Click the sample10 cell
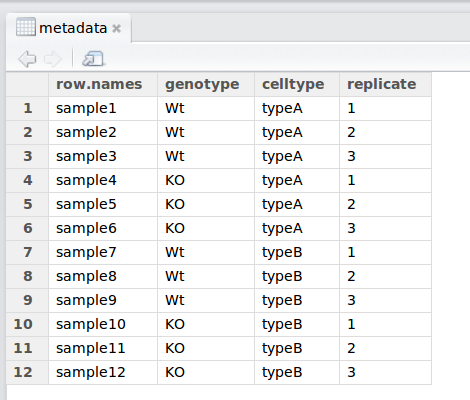 tap(103, 325)
